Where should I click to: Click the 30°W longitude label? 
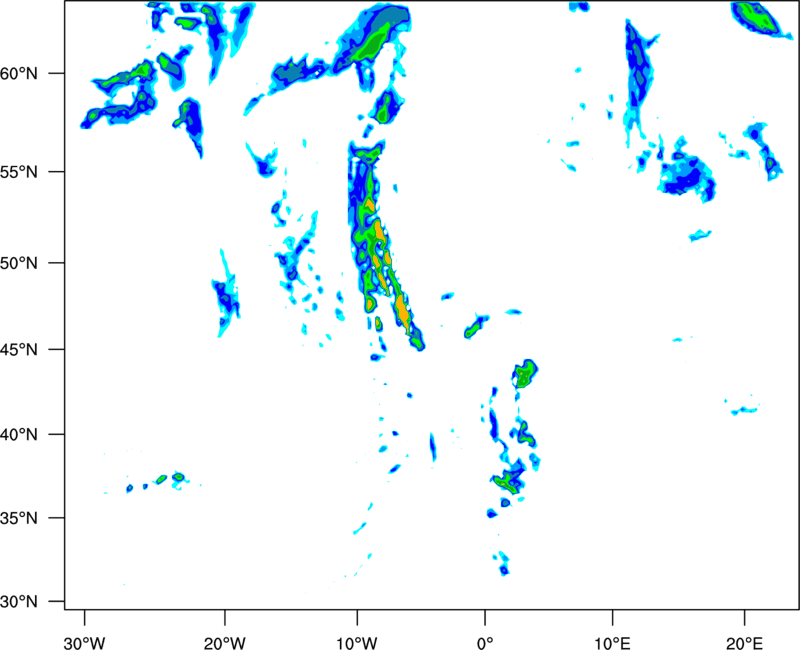coord(84,643)
